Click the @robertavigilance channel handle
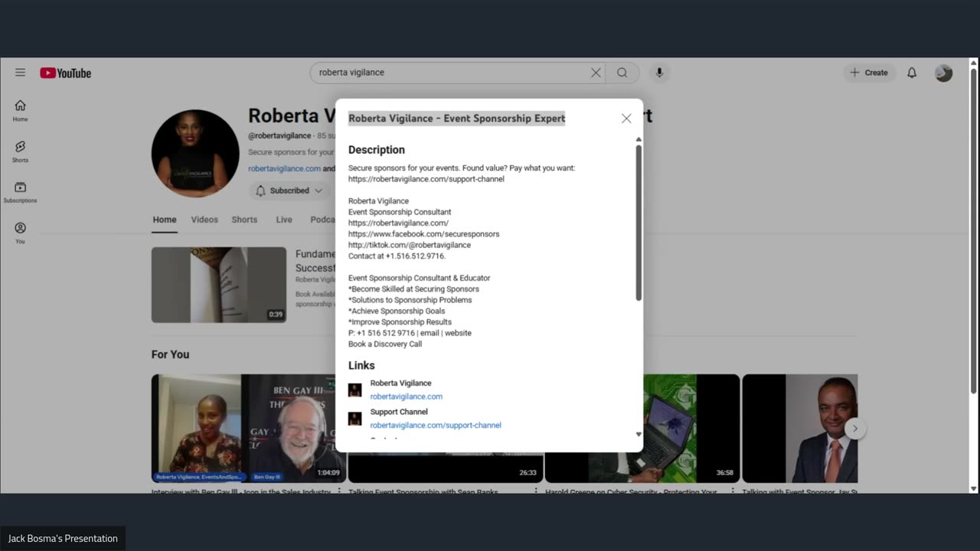The height and width of the screenshot is (551, 980). coord(279,135)
